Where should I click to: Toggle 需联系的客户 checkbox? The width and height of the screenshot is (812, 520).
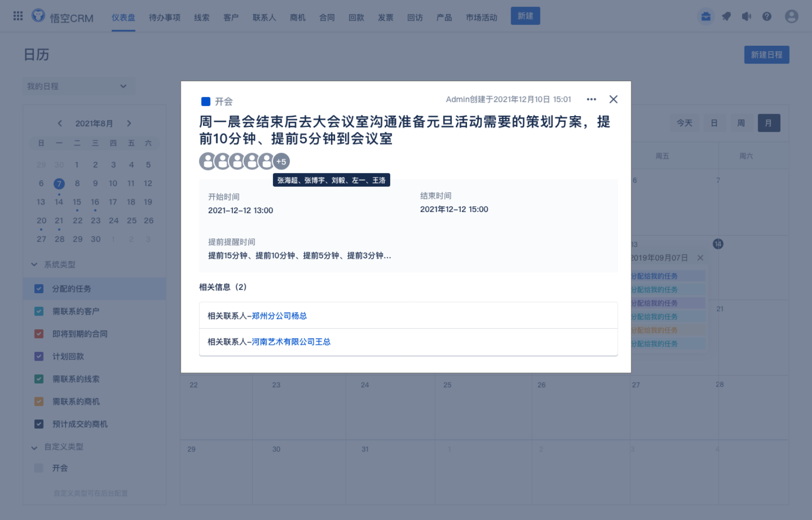pos(39,311)
